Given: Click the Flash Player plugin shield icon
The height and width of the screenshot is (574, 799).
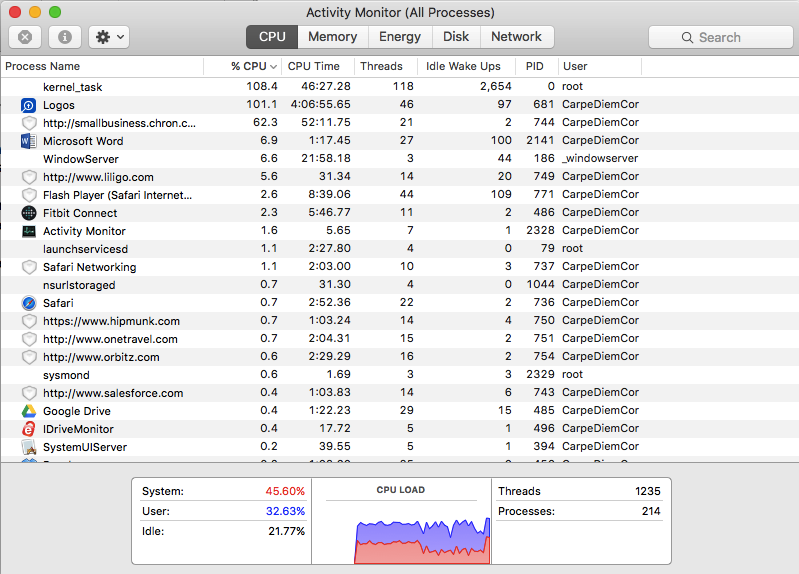Looking at the screenshot, I should [29, 195].
